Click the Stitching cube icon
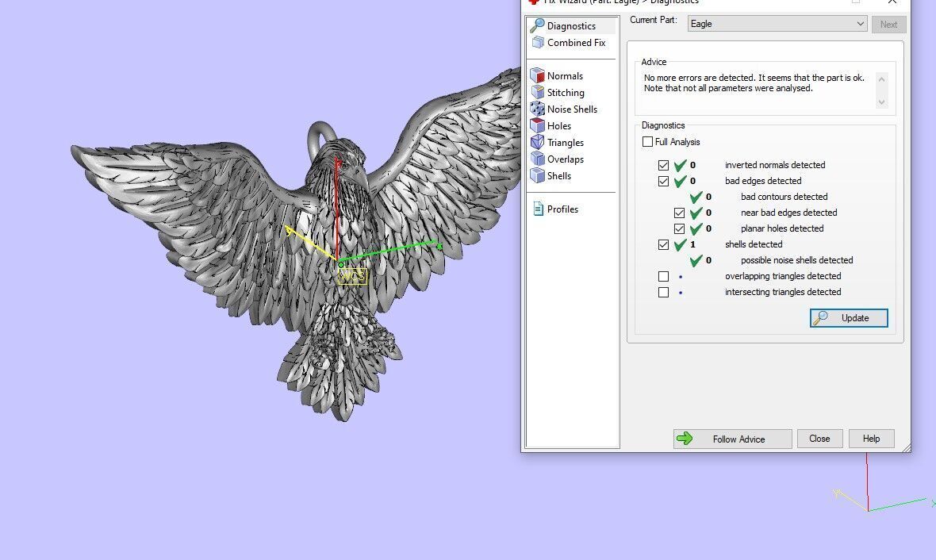 tap(537, 92)
